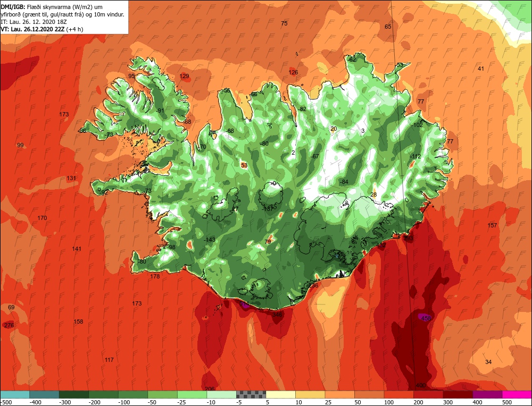The height and width of the screenshot is (406, 532).
Task: Click the map value '65' near the top
Action: tap(388, 27)
